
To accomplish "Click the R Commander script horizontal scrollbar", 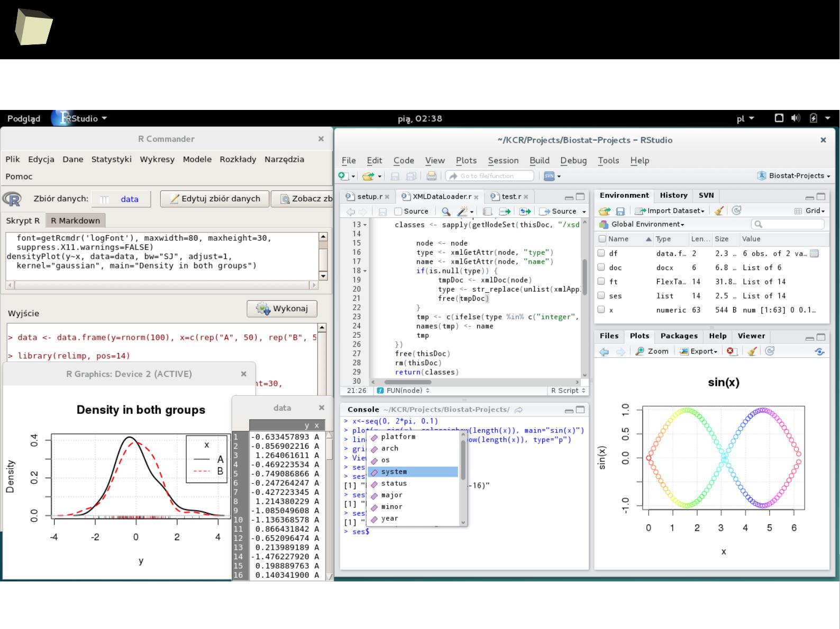I will point(162,285).
